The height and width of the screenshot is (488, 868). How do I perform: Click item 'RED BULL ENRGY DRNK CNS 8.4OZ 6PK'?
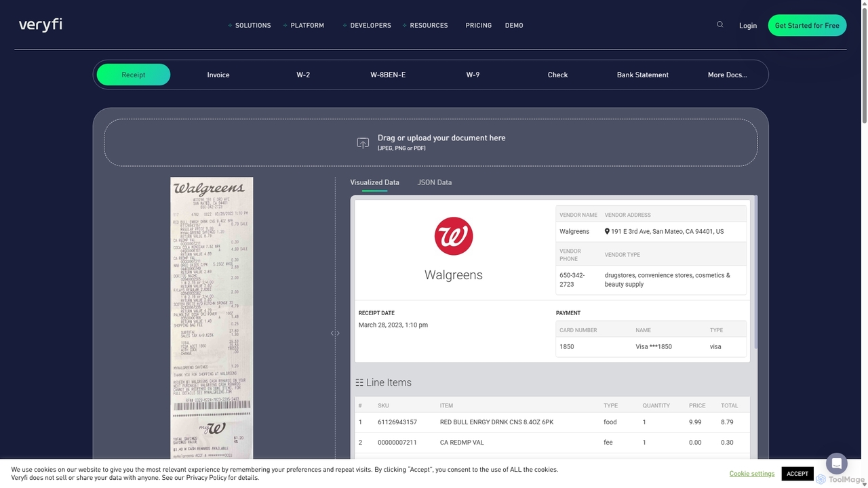point(497,422)
